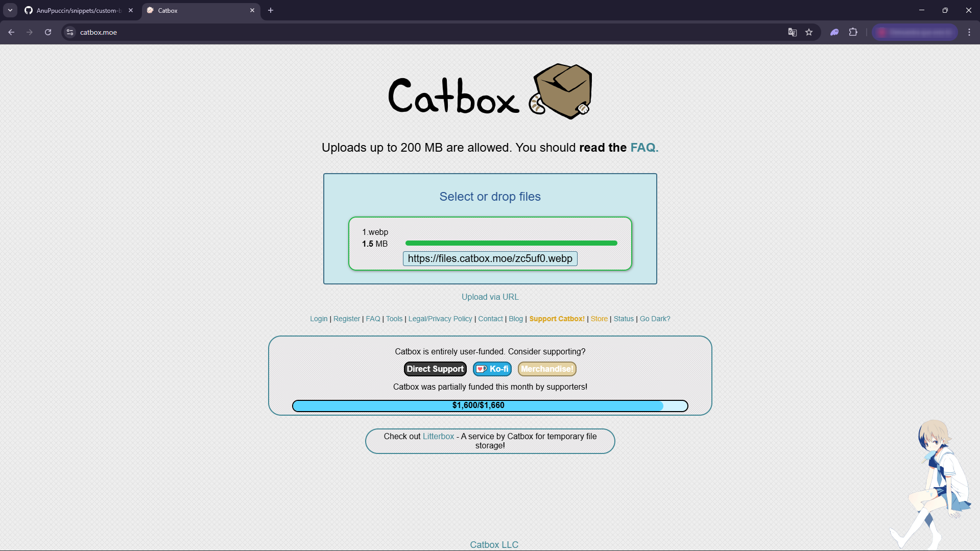This screenshot has width=980, height=551.
Task: Click the funding progress bar
Action: pos(490,405)
